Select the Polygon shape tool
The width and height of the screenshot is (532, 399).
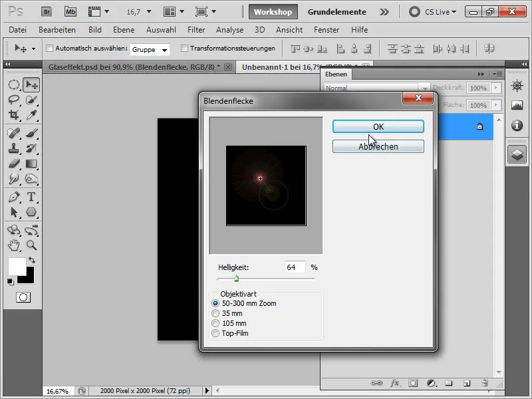point(31,212)
